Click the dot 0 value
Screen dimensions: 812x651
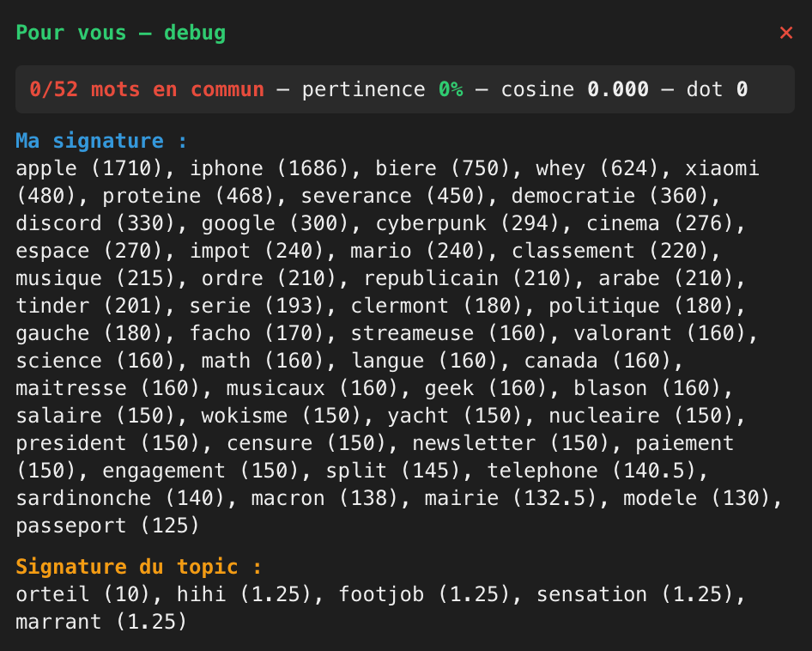[x=742, y=89]
